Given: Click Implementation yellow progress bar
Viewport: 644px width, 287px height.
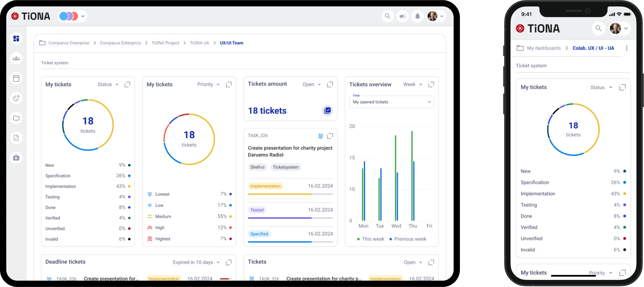Looking at the screenshot, I should (290, 194).
